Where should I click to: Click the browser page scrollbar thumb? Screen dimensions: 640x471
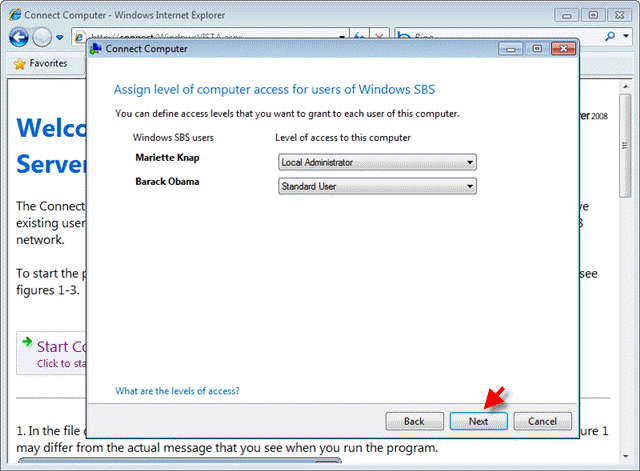(x=625, y=146)
